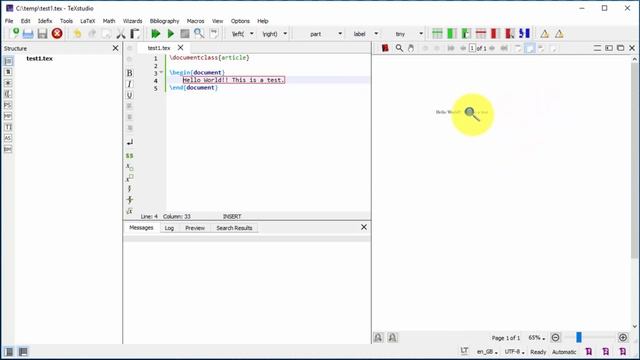
Task: Insert a newline with the return arrow icon
Action: coord(129,142)
